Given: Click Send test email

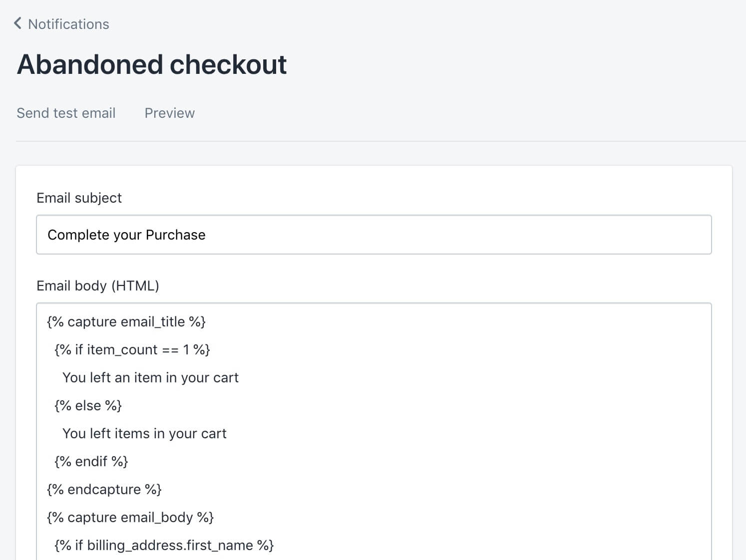Looking at the screenshot, I should 66,113.
